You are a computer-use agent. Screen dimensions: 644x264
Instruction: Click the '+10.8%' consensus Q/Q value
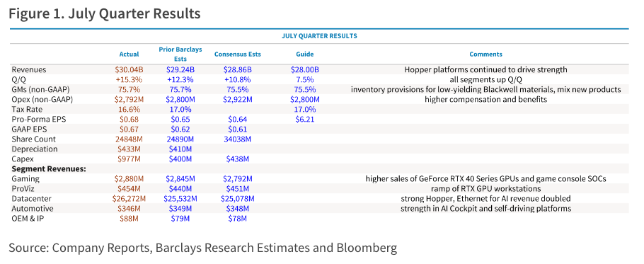coord(237,80)
